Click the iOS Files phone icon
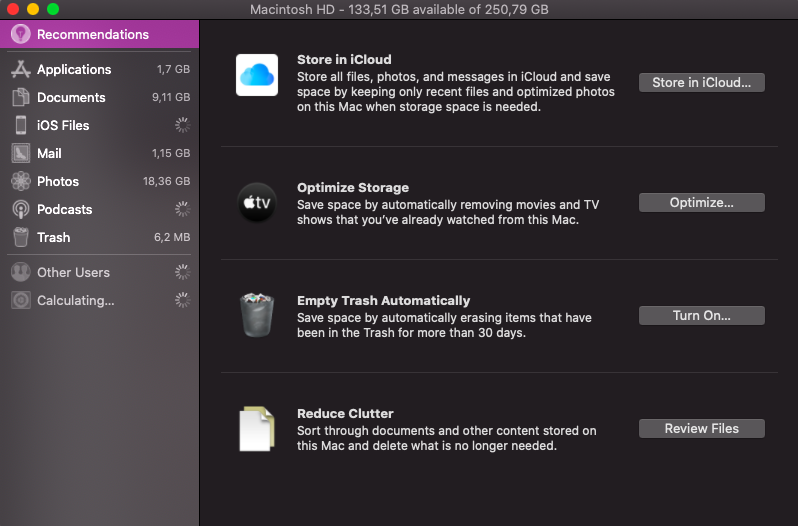The height and width of the screenshot is (526, 798). [20, 125]
